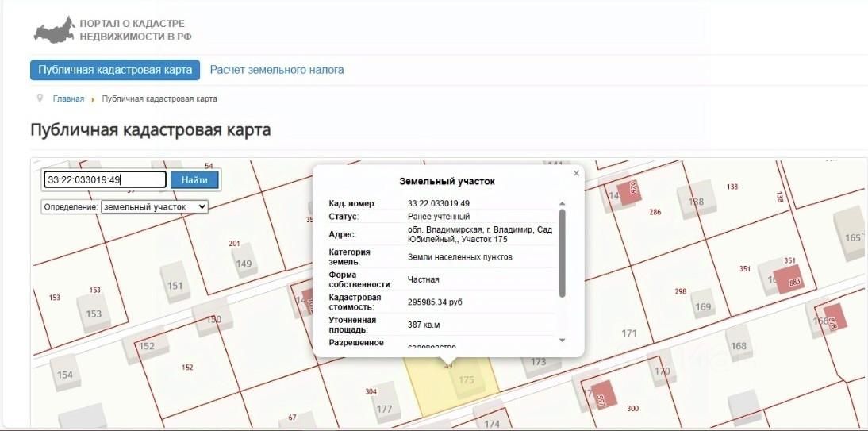868x431 pixels.
Task: Go to the Главная breadcrumb link
Action: tap(69, 98)
